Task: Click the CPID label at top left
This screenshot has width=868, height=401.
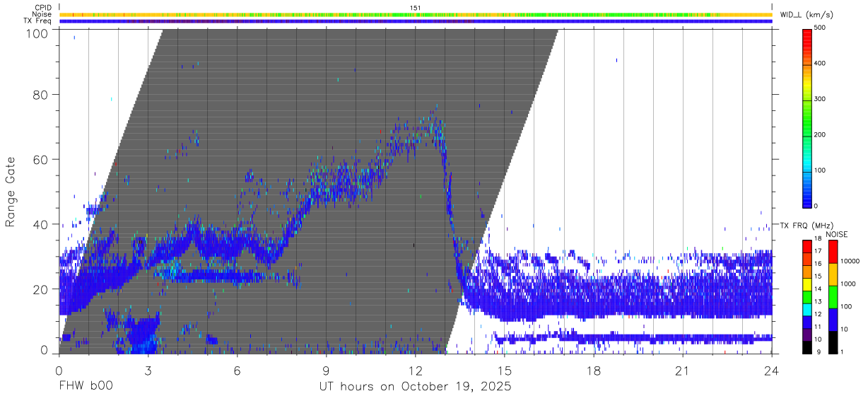Action: tap(43, 8)
